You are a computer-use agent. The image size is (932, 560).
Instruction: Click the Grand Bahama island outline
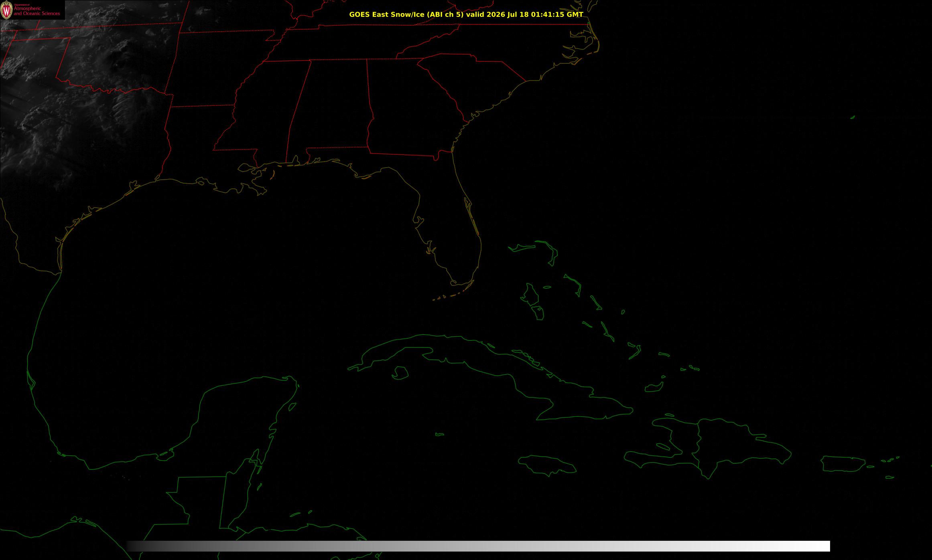(x=522, y=248)
